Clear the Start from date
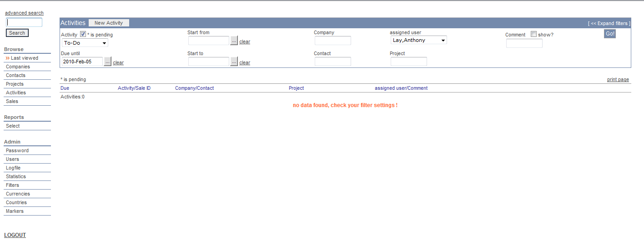The image size is (644, 247). click(245, 41)
